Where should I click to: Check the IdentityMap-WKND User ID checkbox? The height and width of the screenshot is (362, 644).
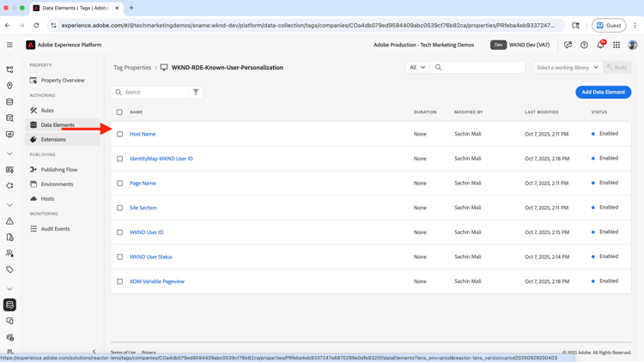point(120,159)
